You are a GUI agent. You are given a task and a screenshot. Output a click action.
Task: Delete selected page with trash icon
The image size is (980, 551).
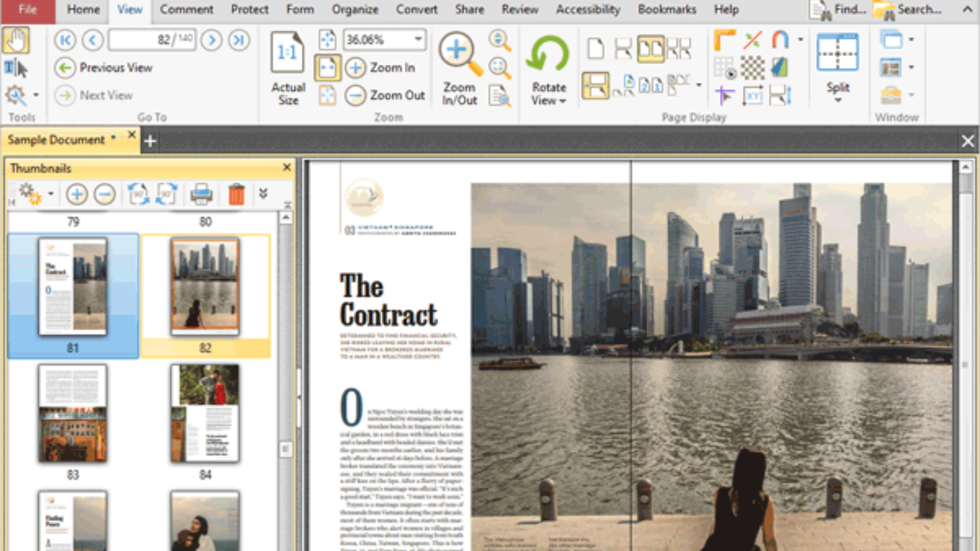236,193
